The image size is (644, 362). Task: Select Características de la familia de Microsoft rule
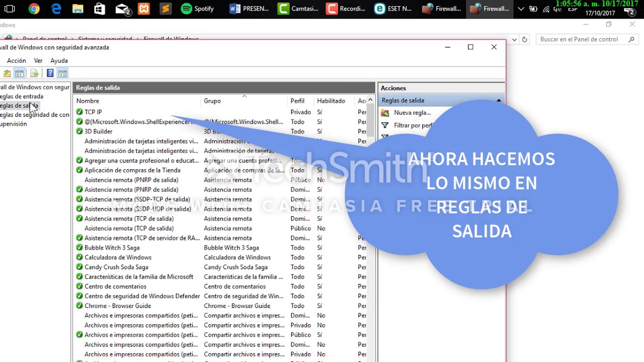pyautogui.click(x=139, y=277)
